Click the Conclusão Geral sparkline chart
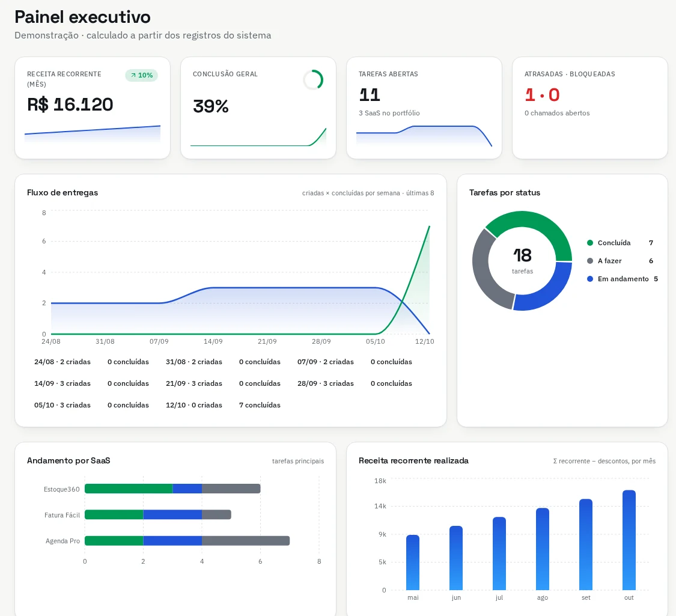Screen dimensions: 676x616 point(258,137)
